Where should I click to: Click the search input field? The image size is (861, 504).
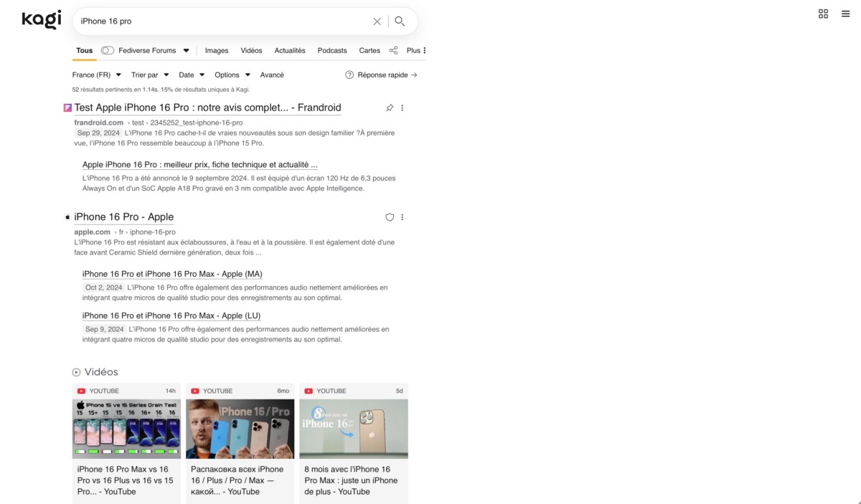coord(222,22)
